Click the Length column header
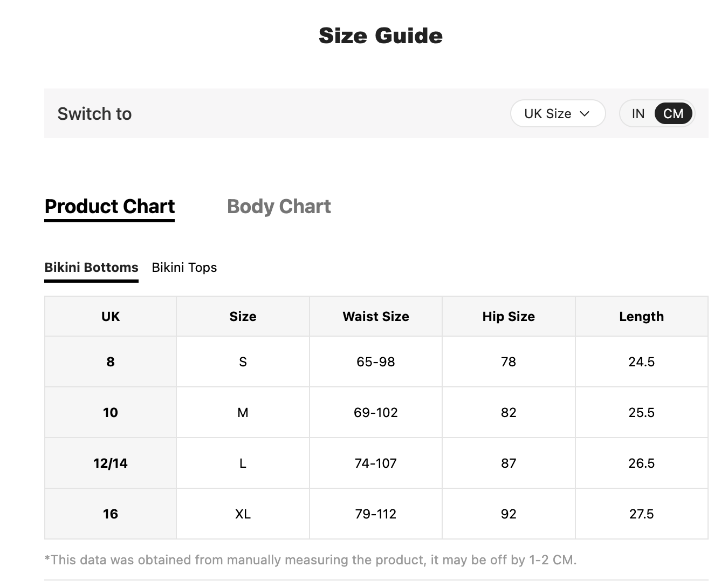Image resolution: width=728 pixels, height=587 pixels. [642, 316]
